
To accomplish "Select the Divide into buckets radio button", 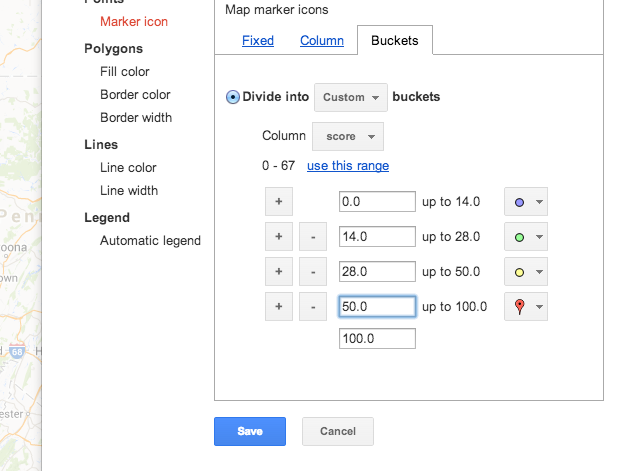I will click(233, 97).
